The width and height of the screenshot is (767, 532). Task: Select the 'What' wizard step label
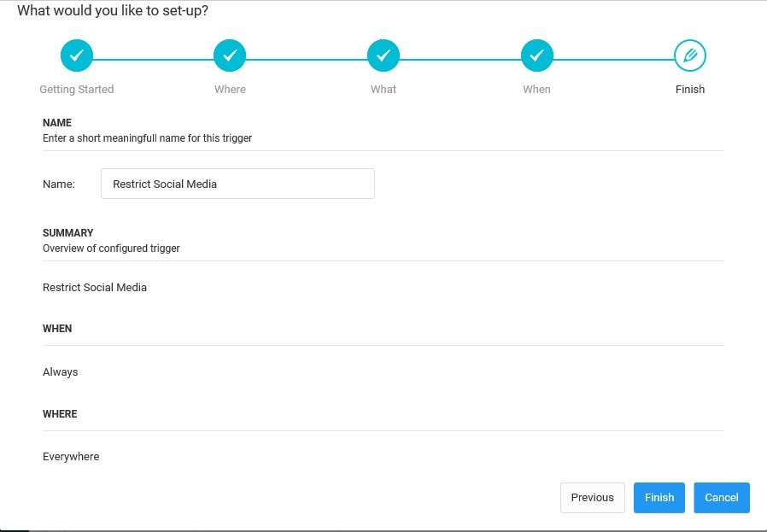tap(383, 89)
